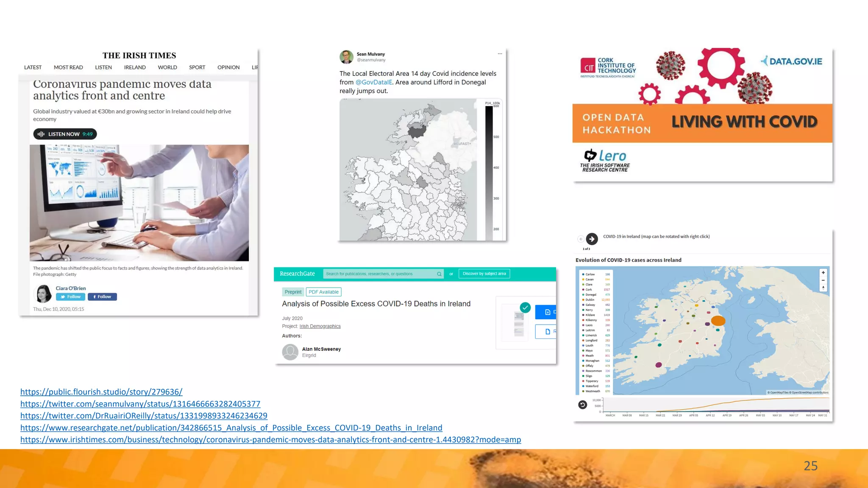Open the flourish.studio story link
The image size is (868, 488).
click(101, 392)
